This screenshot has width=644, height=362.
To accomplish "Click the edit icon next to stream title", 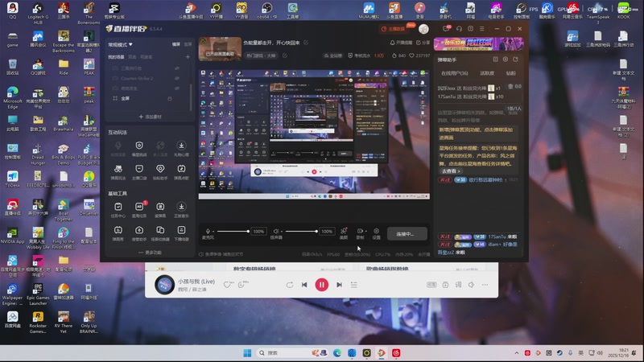I will [x=306, y=43].
